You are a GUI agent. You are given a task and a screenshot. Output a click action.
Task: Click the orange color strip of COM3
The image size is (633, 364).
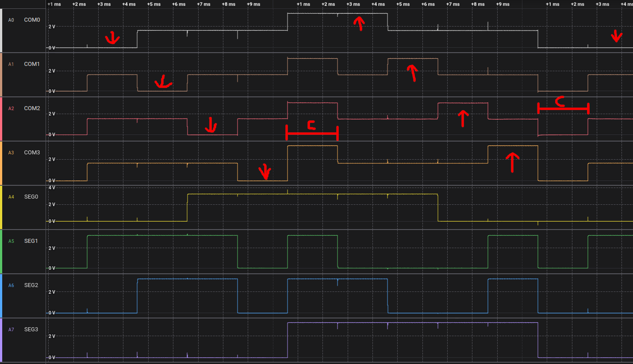pos(1,163)
